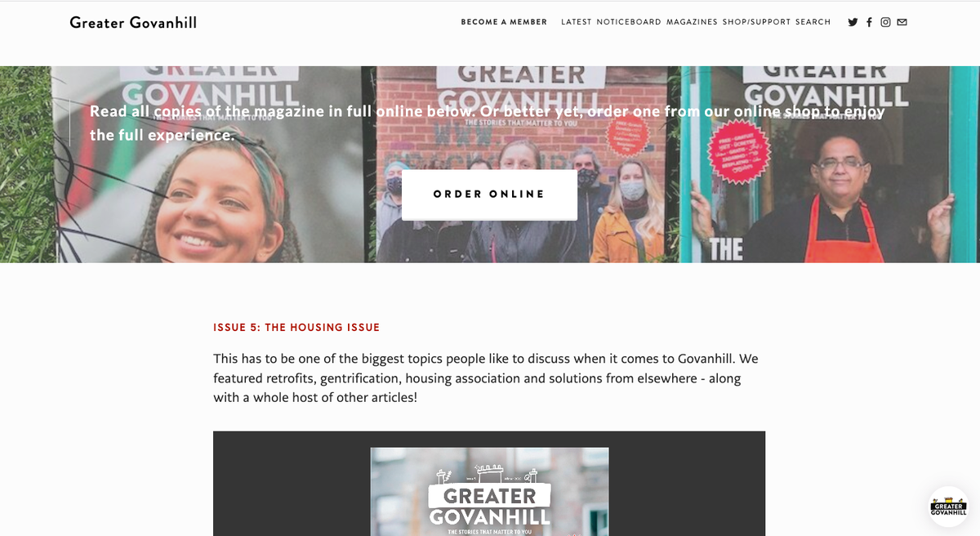The image size is (980, 536).
Task: Click Search in the navigation bar
Action: click(x=813, y=22)
